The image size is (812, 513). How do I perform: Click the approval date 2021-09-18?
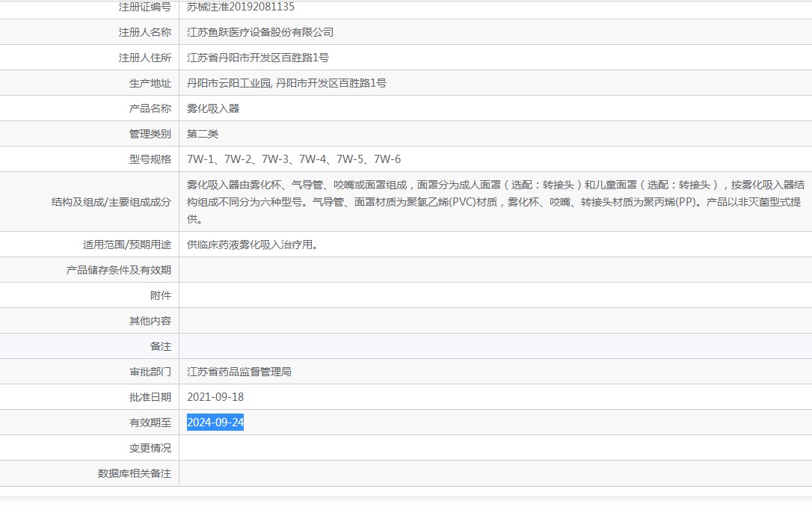[215, 396]
